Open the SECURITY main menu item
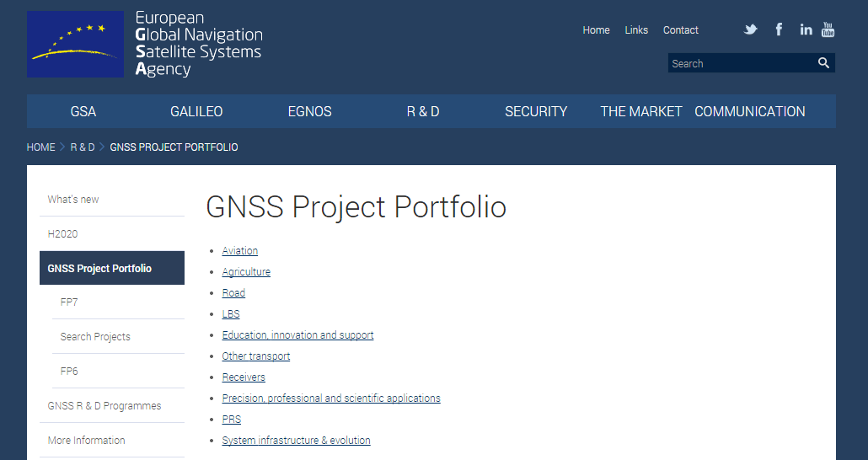This screenshot has height=460, width=868. 536,111
